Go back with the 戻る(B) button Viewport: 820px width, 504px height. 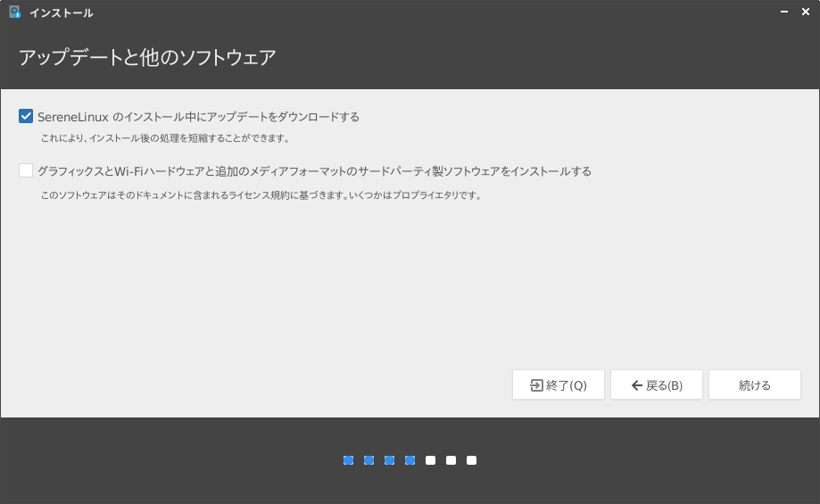click(657, 384)
